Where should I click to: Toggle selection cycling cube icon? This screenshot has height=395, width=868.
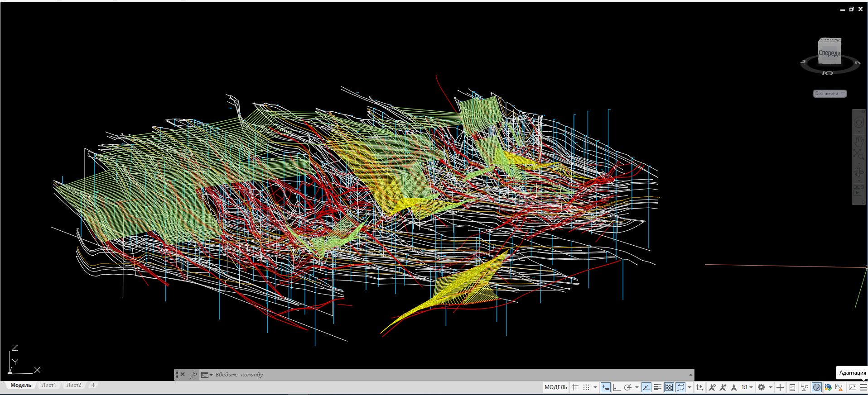tap(680, 387)
